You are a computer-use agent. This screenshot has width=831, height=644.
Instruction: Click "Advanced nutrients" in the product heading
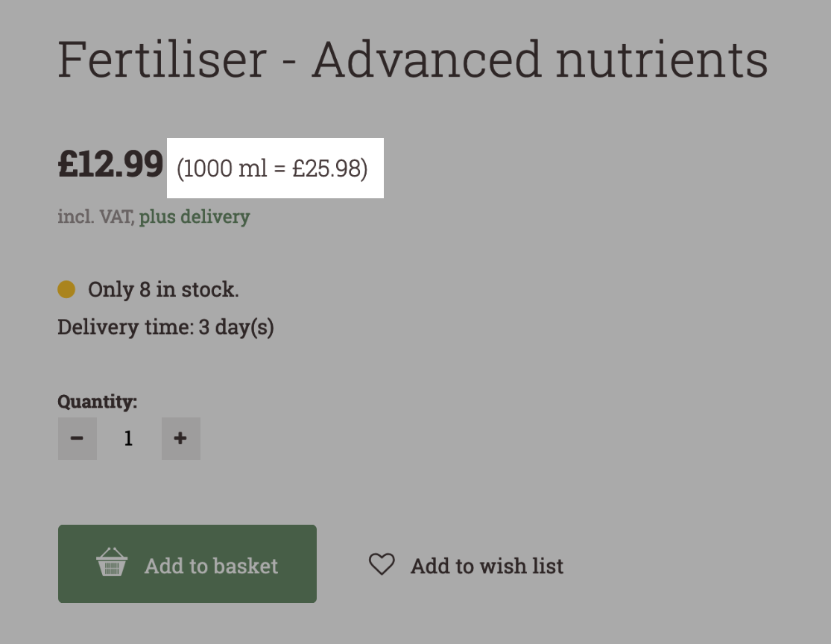coord(540,60)
